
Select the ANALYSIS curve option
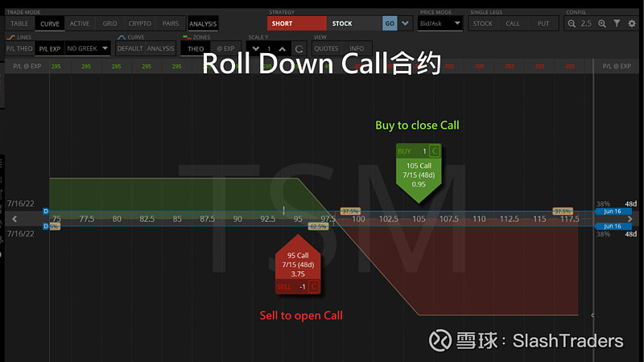point(160,48)
